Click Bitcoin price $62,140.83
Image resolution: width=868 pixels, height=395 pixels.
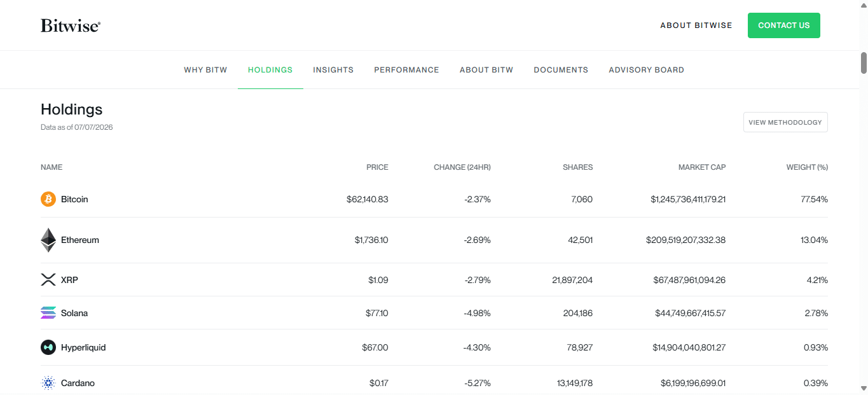[x=368, y=199]
